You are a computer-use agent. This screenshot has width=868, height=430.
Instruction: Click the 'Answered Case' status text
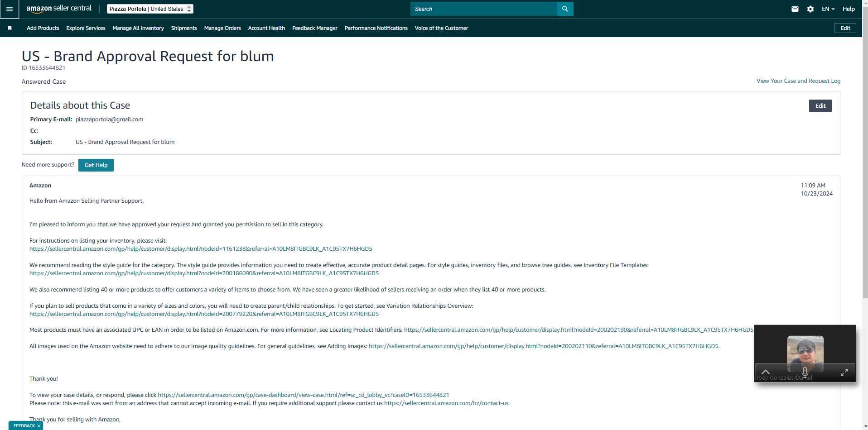tap(43, 82)
